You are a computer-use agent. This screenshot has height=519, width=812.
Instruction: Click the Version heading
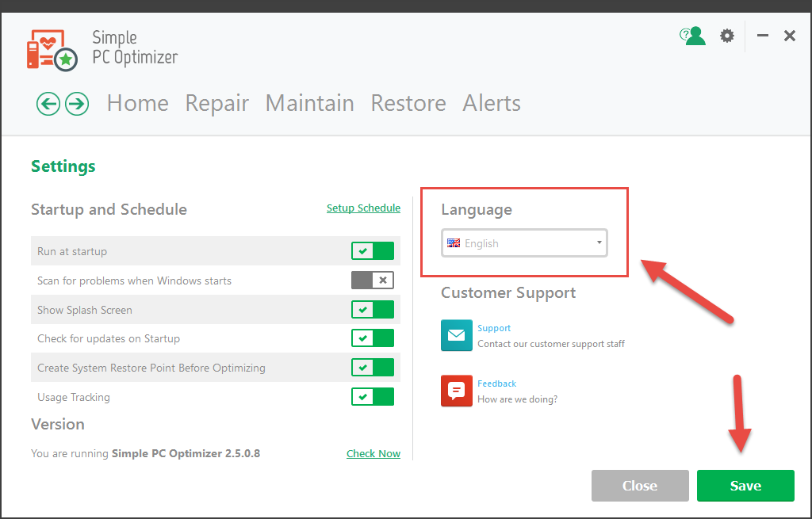point(57,424)
